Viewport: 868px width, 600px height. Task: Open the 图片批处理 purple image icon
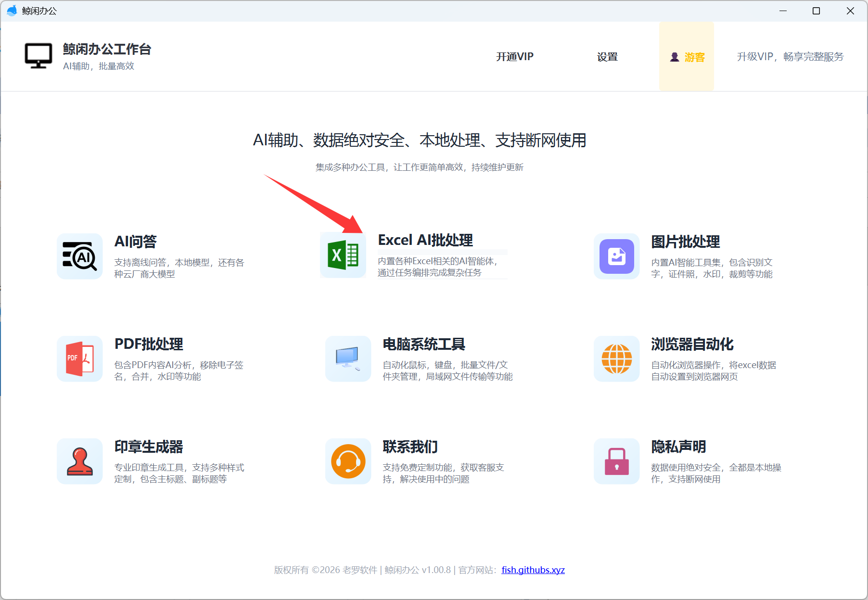point(616,256)
